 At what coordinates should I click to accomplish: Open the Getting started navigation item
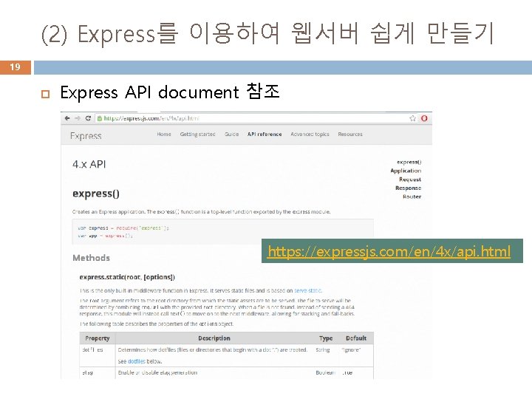point(197,134)
